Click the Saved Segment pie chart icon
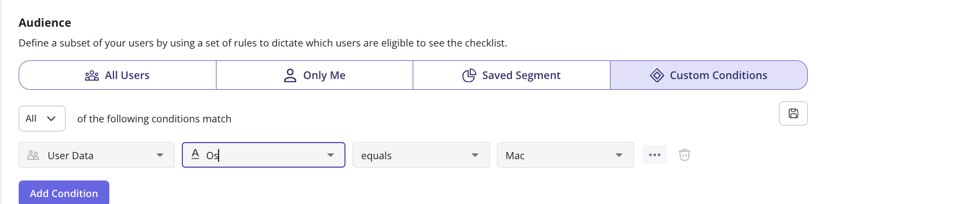980x204 pixels. point(469,75)
